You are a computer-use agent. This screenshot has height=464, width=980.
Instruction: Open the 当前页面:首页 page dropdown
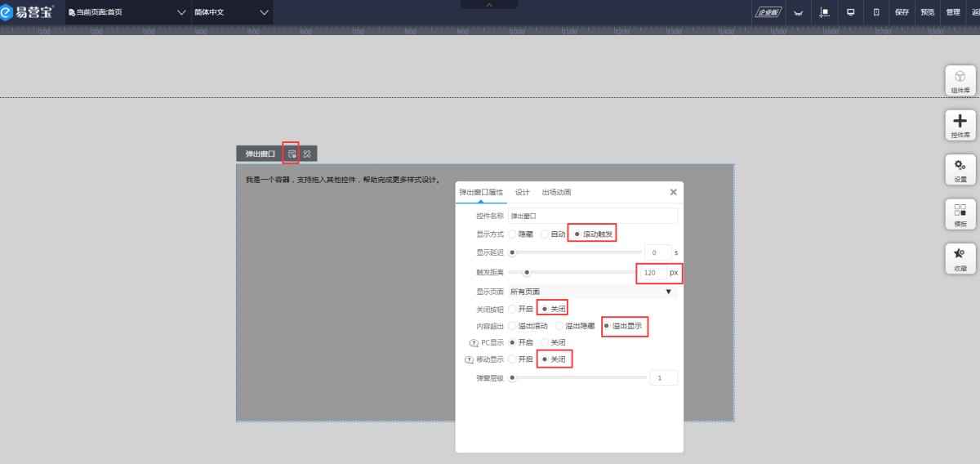pyautogui.click(x=127, y=12)
